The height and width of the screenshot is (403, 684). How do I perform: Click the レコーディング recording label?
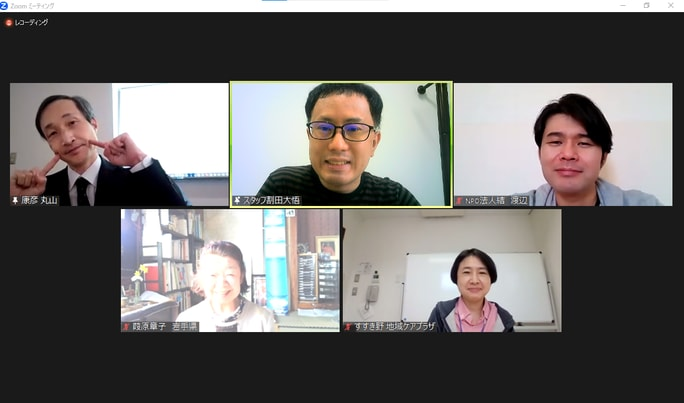pos(31,22)
